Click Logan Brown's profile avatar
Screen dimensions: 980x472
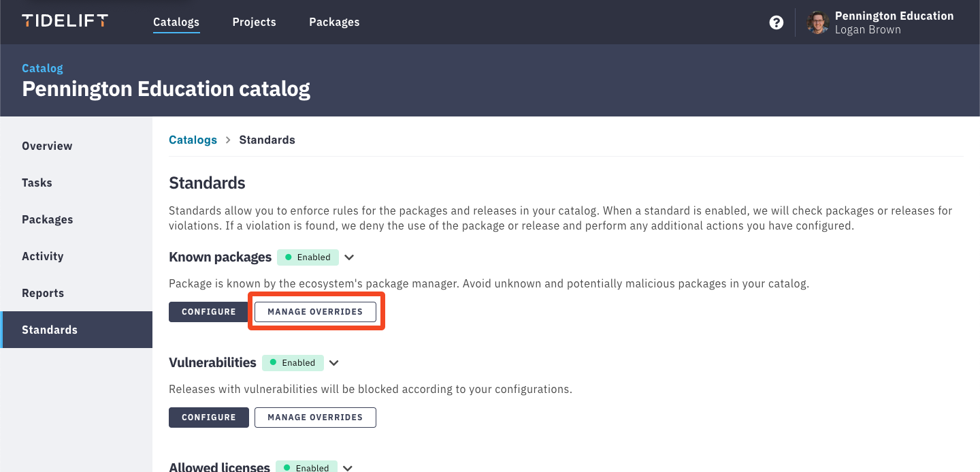817,22
